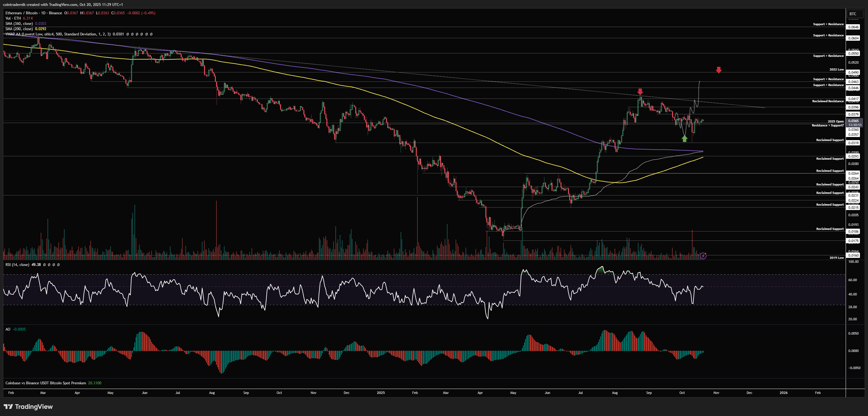868x416 pixels.
Task: Select the RSI (14, close) indicator label
Action: point(17,265)
